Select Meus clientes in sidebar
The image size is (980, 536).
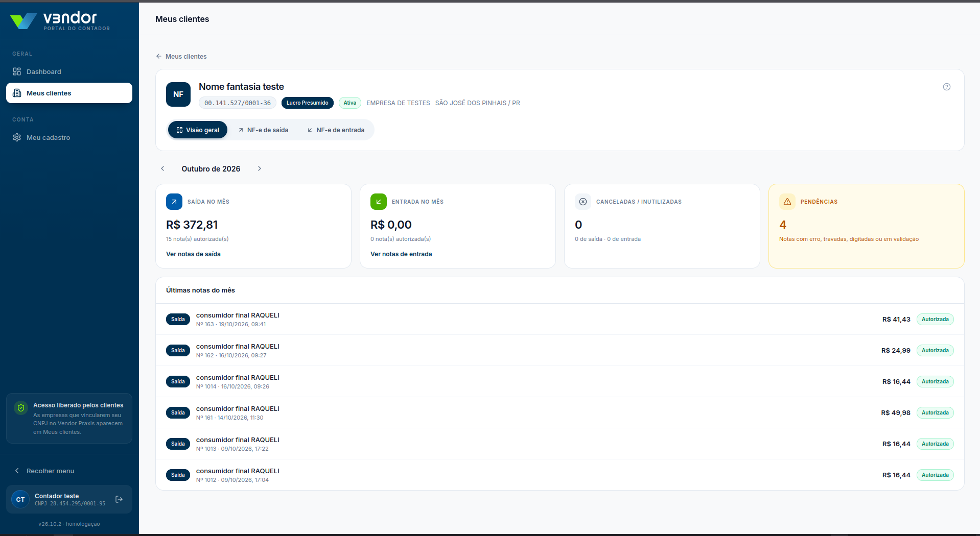[x=69, y=93]
